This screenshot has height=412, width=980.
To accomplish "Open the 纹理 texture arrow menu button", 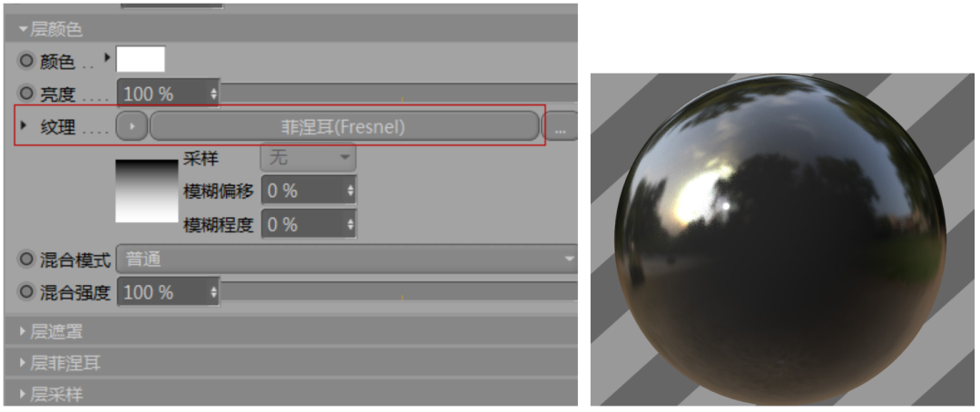I will click(x=132, y=127).
